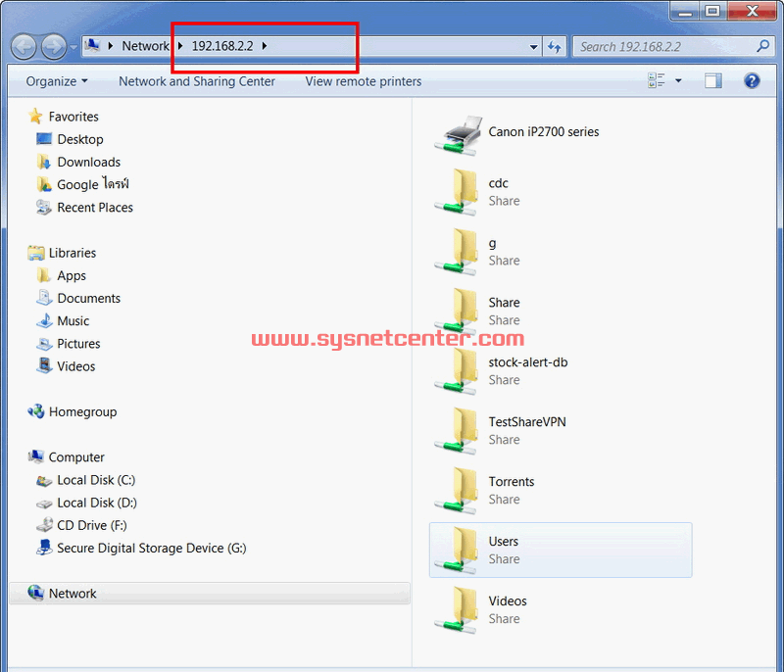Click the TestShareVPN name text
This screenshot has height=672, width=784.
coord(527,422)
